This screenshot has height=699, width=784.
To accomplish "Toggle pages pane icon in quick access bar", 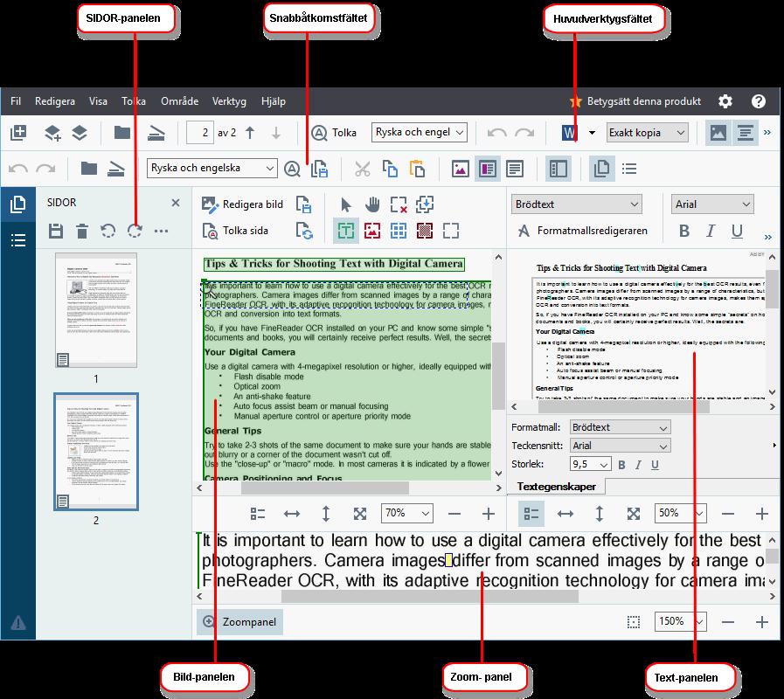I will click(601, 169).
